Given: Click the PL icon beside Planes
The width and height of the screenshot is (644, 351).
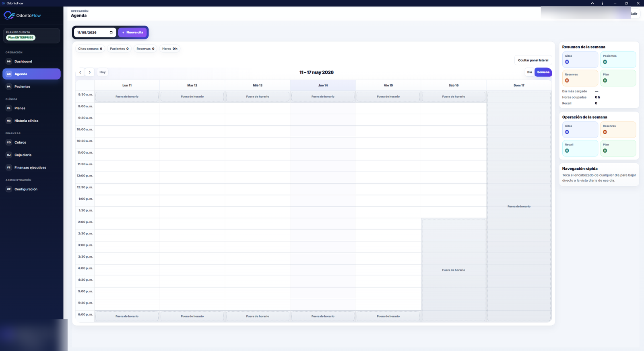Looking at the screenshot, I should tap(9, 108).
